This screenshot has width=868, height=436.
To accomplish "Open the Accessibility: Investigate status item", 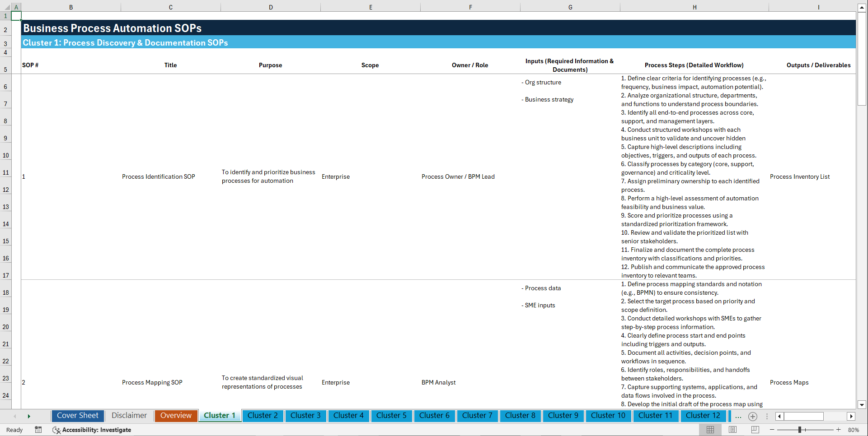I will (92, 430).
